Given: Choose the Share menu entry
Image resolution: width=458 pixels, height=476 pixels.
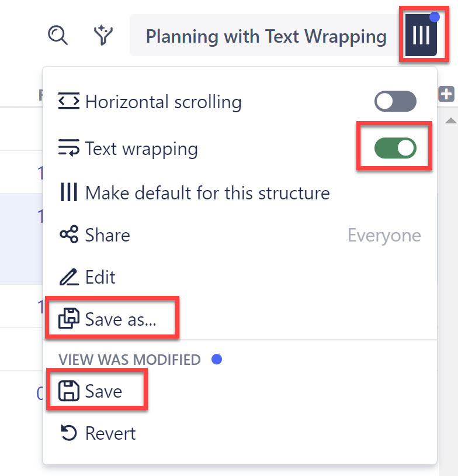Looking at the screenshot, I should [x=107, y=235].
